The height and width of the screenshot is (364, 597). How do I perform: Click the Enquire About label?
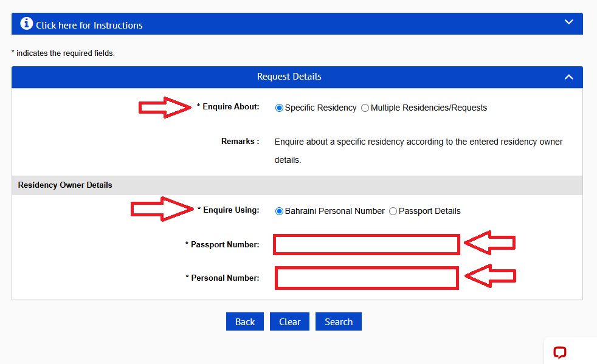click(x=228, y=106)
